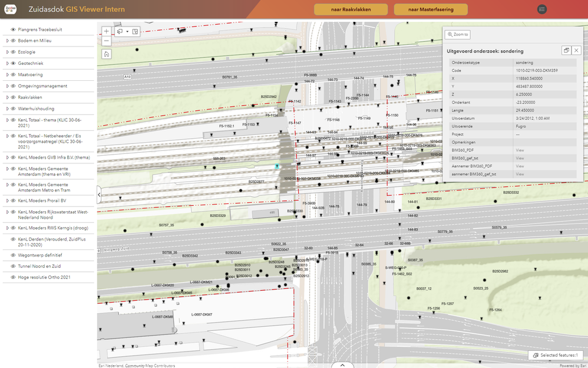
Task: Toggle visibility of Waterhuishouding layer
Action: point(13,109)
